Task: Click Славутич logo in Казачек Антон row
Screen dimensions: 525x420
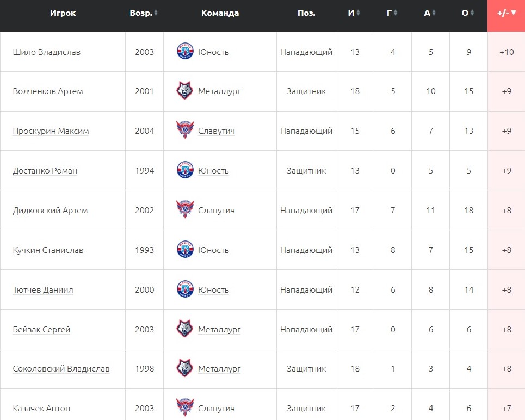Action: point(185,408)
